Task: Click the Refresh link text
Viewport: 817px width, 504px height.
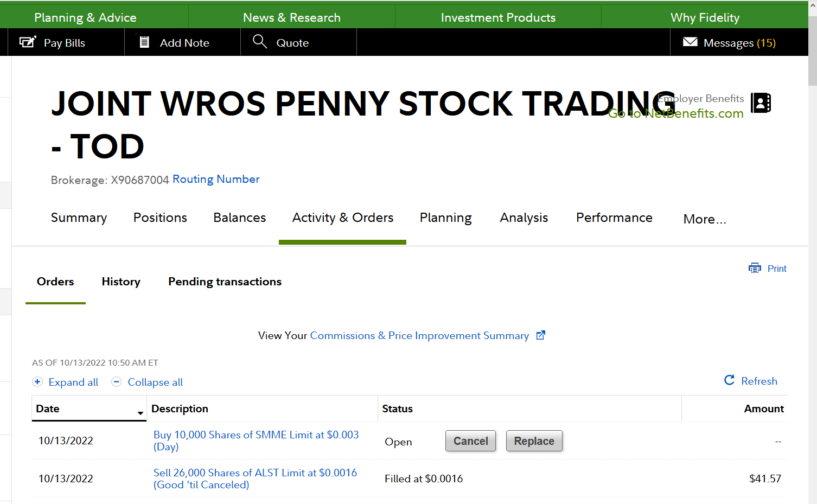Action: point(759,381)
